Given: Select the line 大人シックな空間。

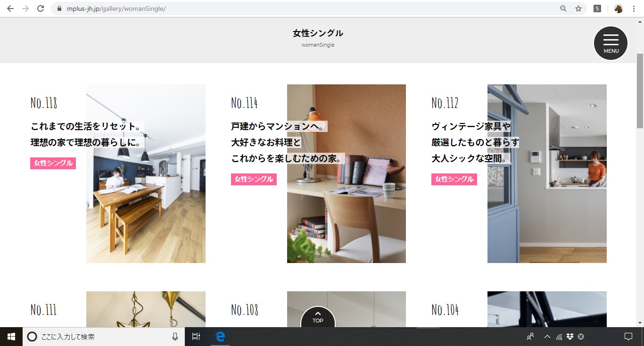Looking at the screenshot, I should click(471, 158).
